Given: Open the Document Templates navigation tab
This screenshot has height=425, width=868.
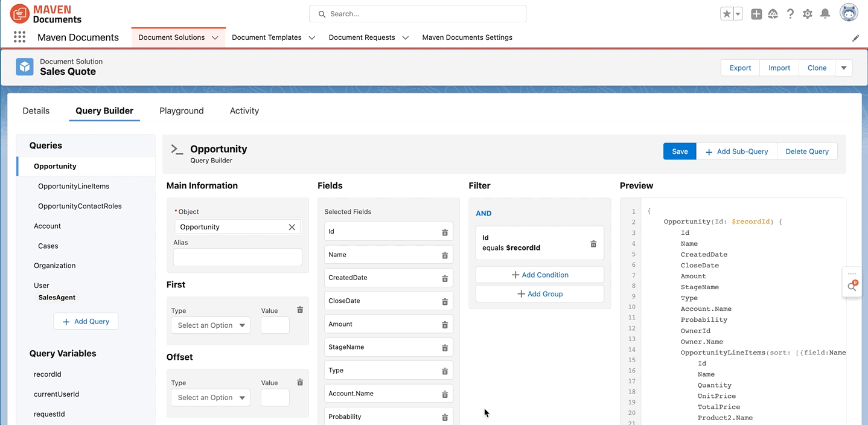Looking at the screenshot, I should pyautogui.click(x=267, y=37).
